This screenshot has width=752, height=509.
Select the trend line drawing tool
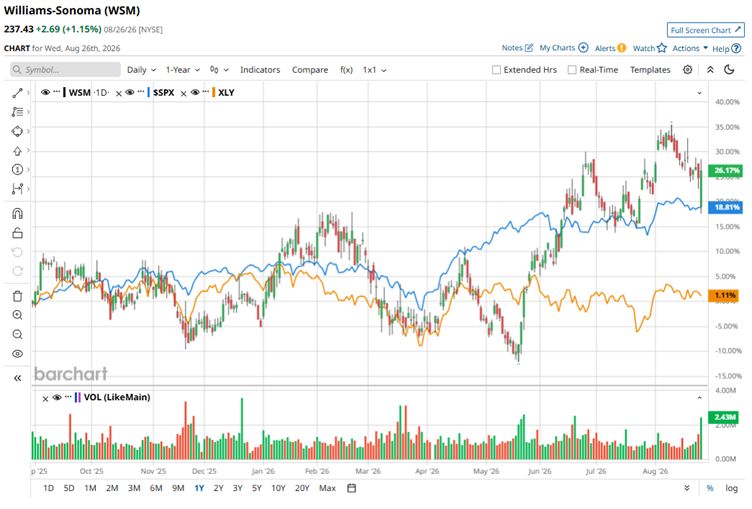[17, 93]
